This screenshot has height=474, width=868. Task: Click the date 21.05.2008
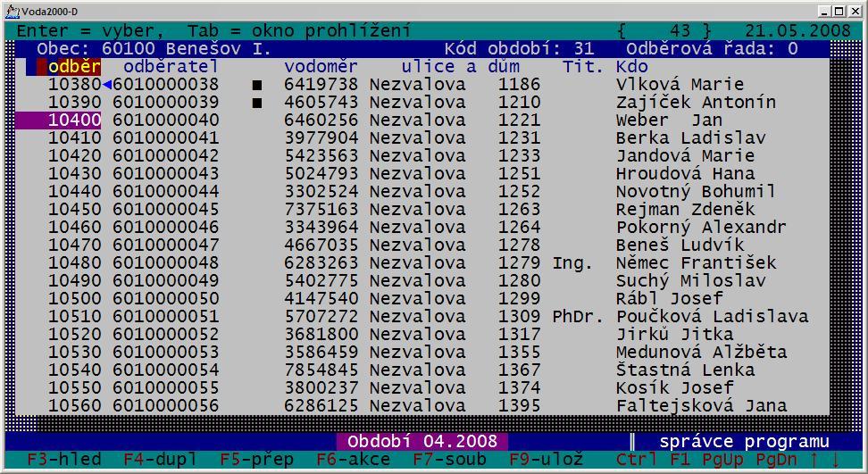[797, 30]
